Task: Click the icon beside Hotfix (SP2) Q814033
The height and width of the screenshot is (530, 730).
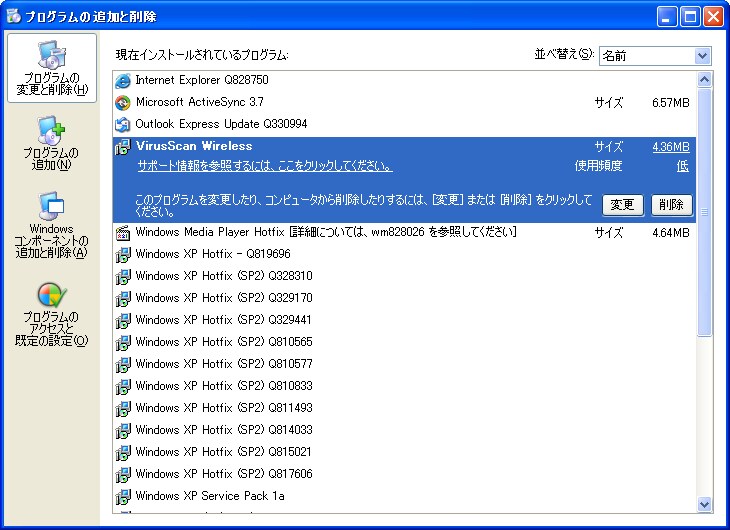Action: [123, 430]
